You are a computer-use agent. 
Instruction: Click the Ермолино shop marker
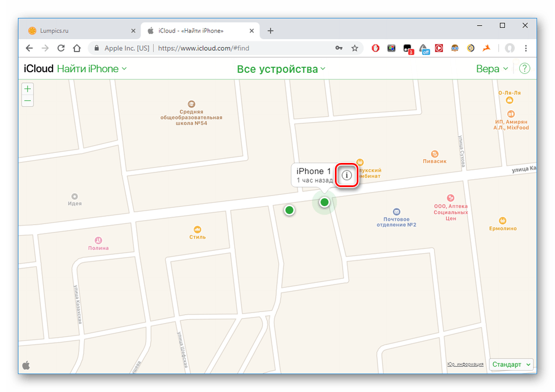coord(502,221)
